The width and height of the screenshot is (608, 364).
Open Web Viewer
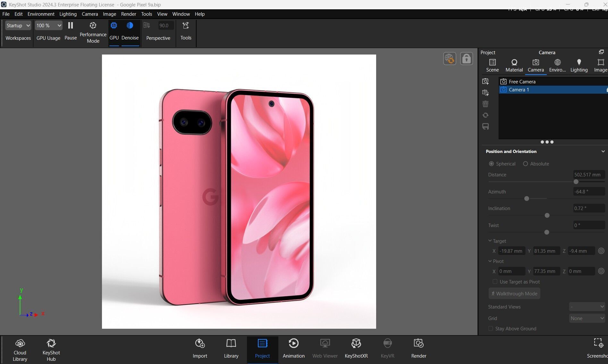point(325,349)
